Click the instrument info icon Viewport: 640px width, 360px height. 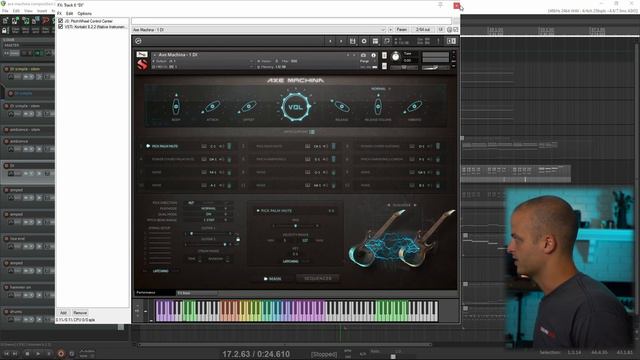[x=373, y=55]
